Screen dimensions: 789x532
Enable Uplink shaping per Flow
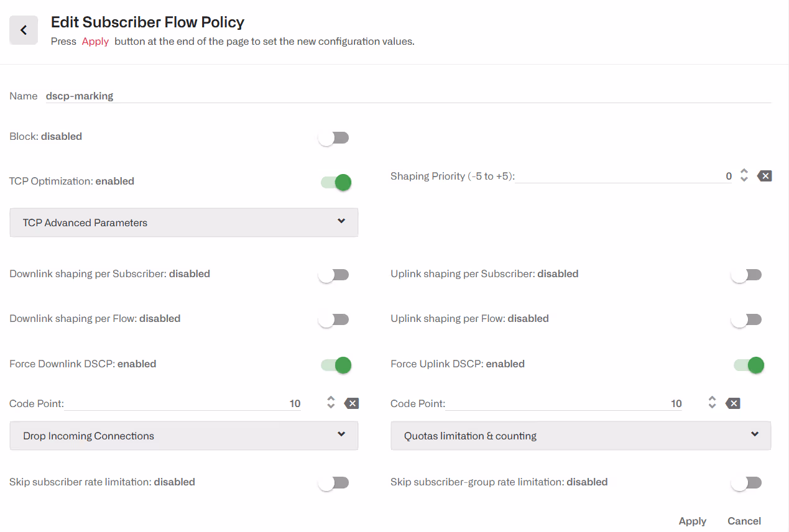tap(746, 319)
